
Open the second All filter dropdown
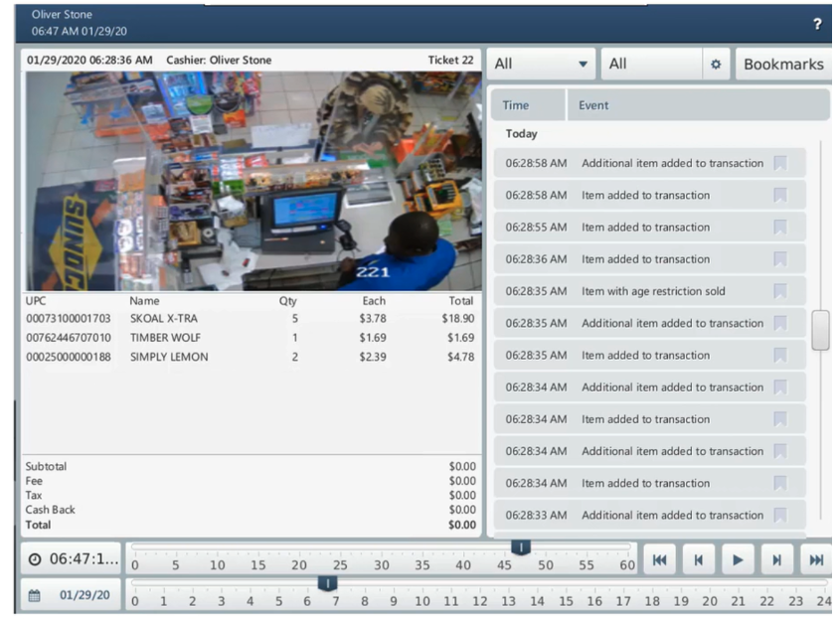click(644, 64)
